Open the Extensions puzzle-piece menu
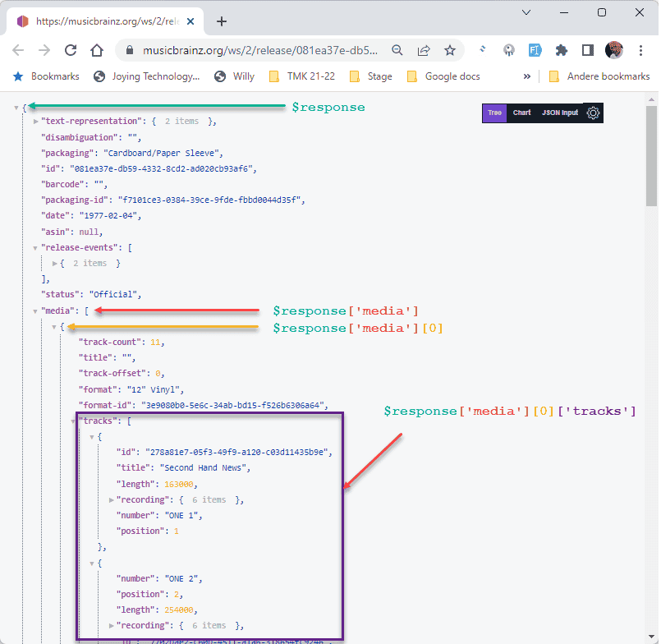 coord(561,51)
